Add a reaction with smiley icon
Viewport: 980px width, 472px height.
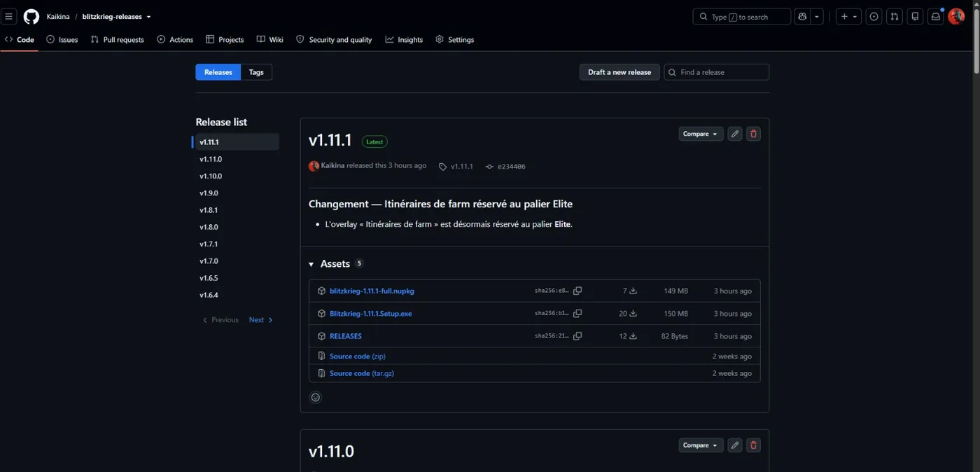(316, 398)
